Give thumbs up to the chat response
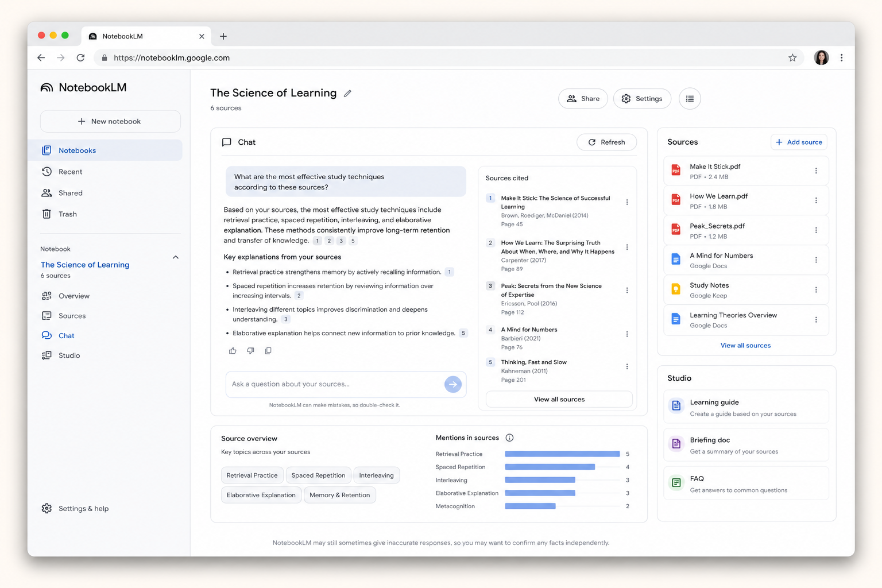Screen dimensions: 882x588 pyautogui.click(x=233, y=351)
